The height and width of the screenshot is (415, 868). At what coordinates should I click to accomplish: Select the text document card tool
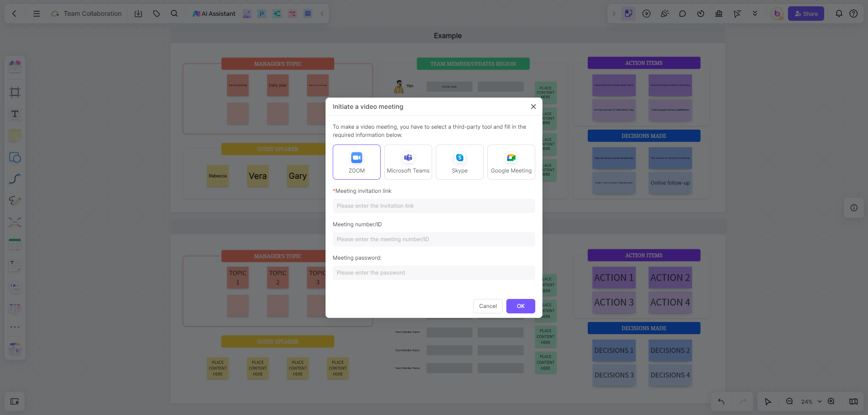(15, 266)
